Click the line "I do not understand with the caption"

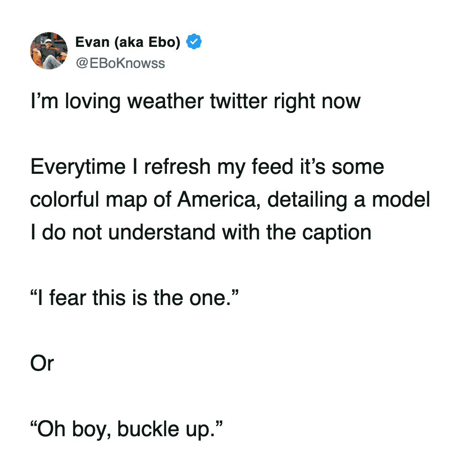point(201,232)
